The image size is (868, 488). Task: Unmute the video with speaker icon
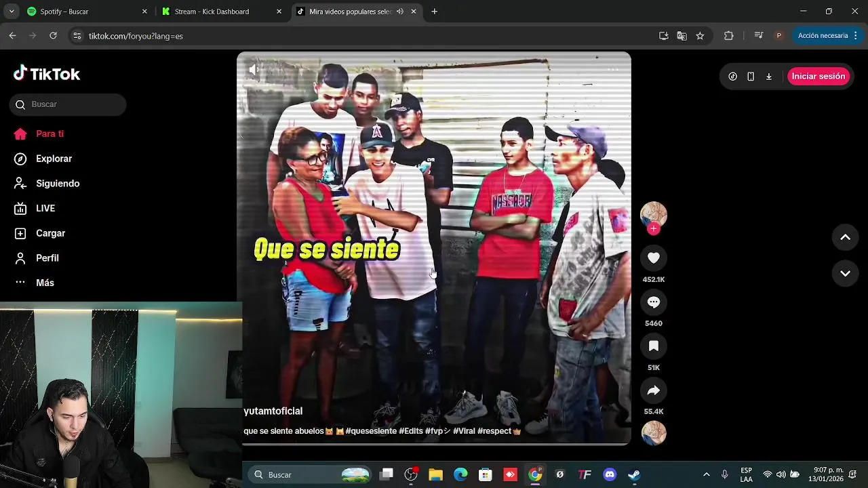pyautogui.click(x=254, y=69)
